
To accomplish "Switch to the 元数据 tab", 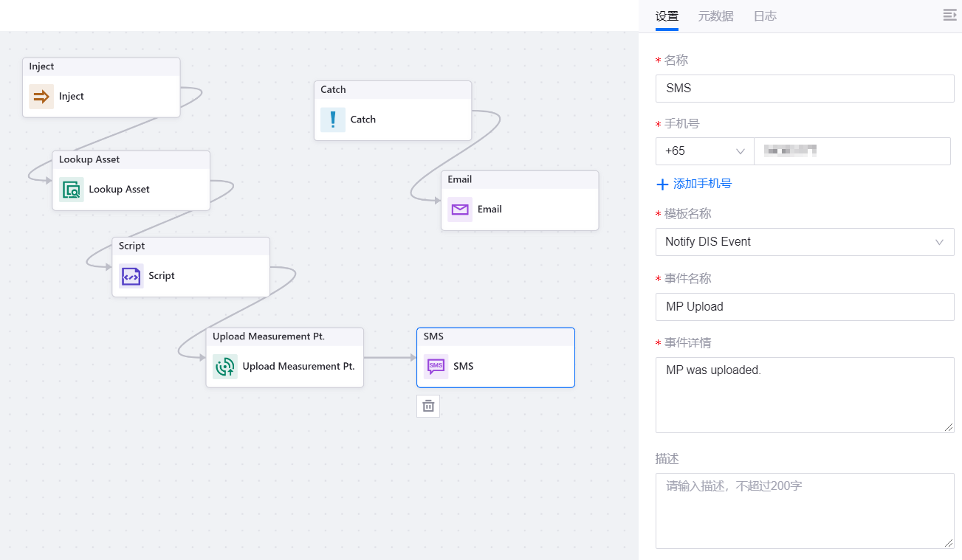I will click(715, 16).
